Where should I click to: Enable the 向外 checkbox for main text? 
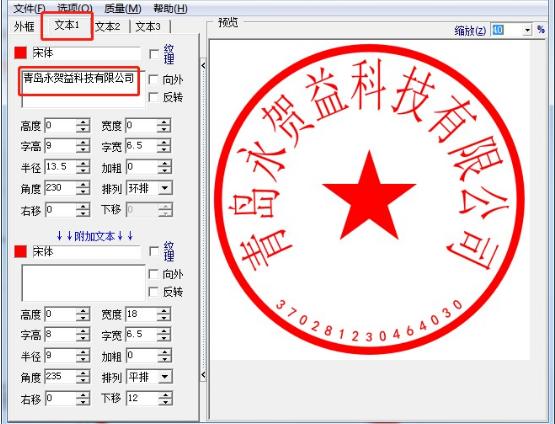tap(153, 79)
